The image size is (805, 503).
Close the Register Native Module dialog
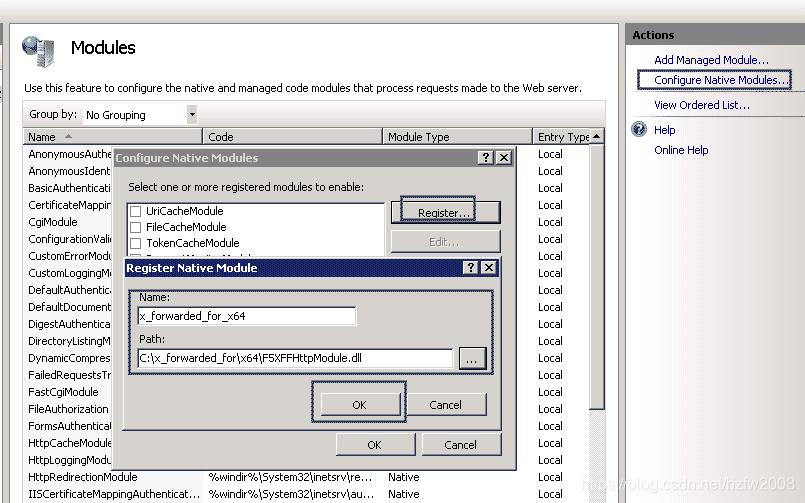(488, 268)
